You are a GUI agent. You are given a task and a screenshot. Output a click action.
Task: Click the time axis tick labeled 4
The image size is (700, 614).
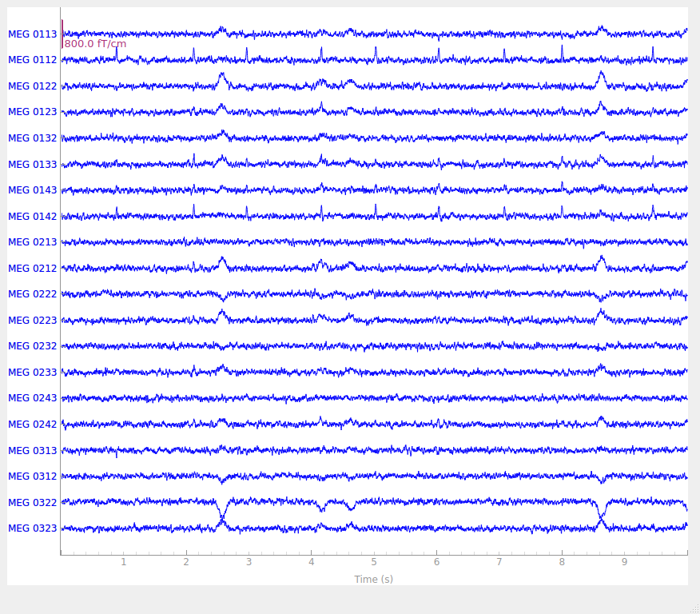[x=311, y=562]
